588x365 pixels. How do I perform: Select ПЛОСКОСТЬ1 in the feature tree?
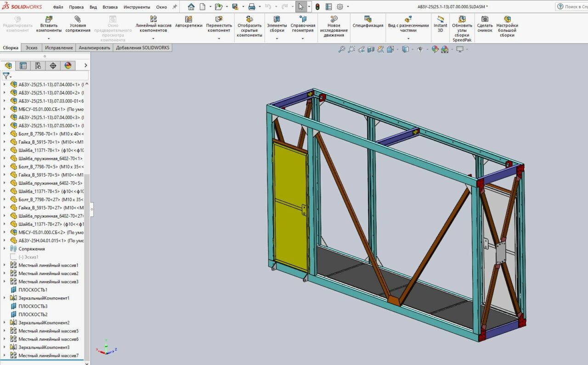point(33,290)
